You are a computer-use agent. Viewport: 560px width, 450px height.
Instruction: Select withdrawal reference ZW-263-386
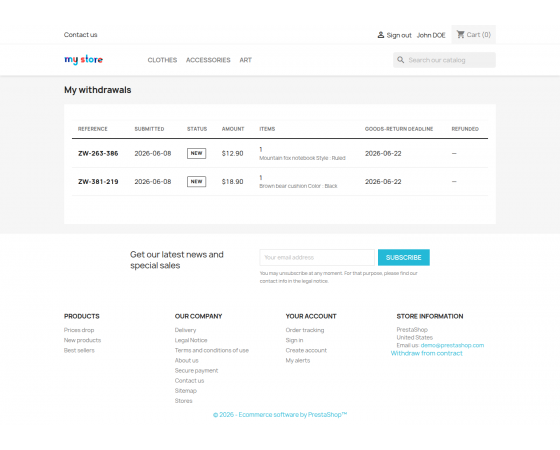[x=98, y=153]
